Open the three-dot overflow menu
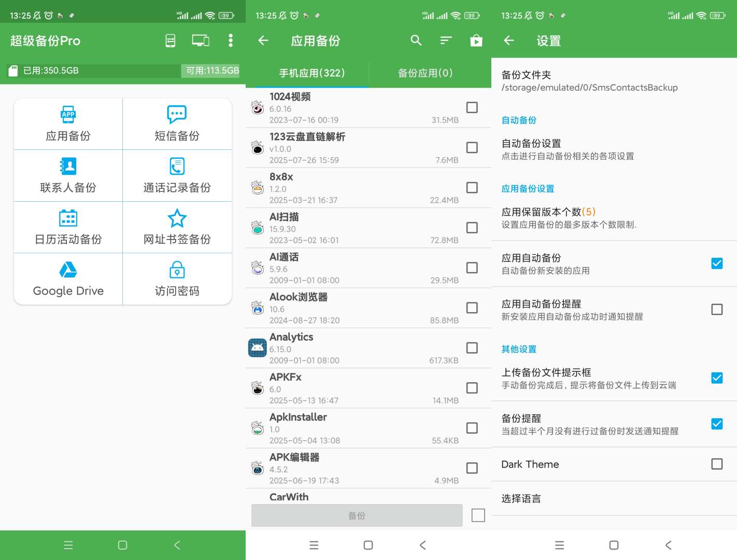 (231, 40)
